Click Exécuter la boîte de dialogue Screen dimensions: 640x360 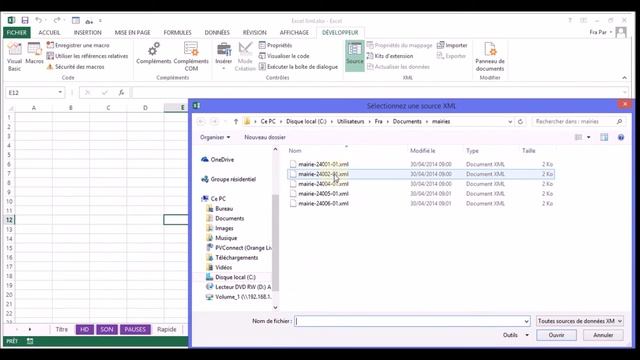298,67
